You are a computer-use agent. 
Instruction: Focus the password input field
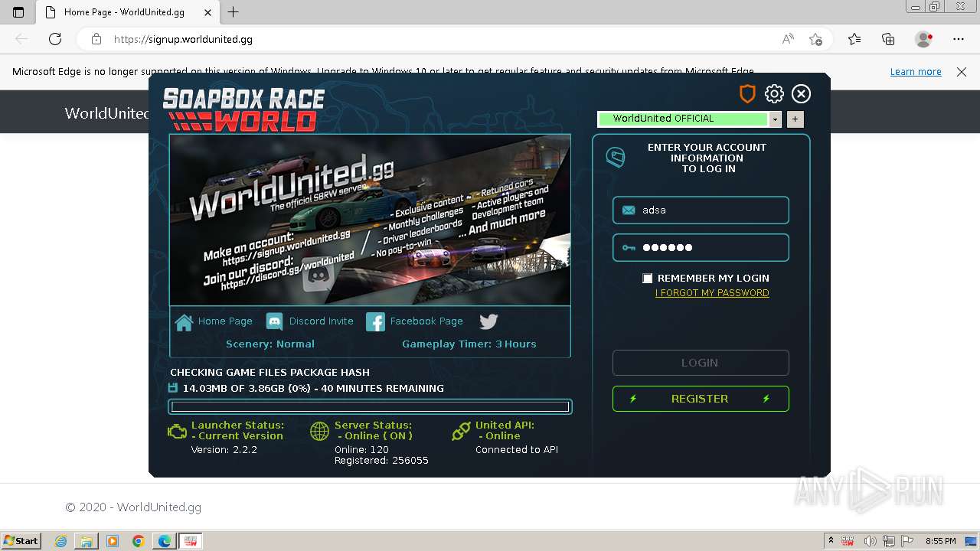pyautogui.click(x=701, y=248)
